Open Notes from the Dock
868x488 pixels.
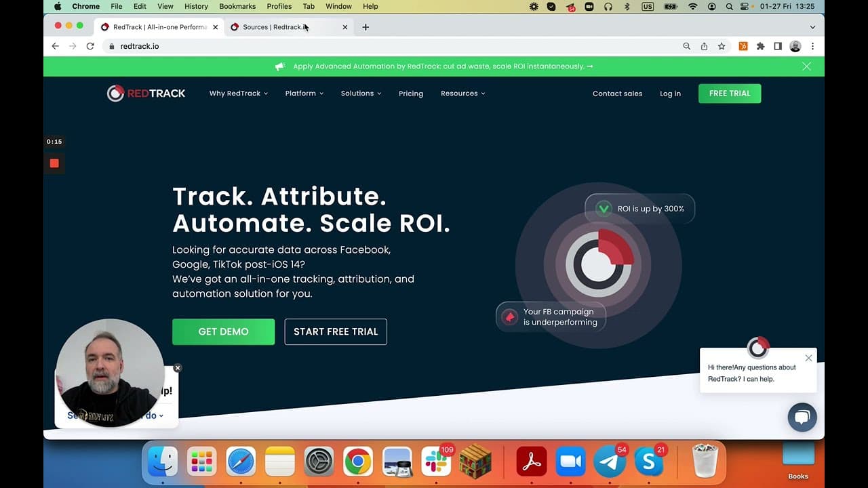coord(280,462)
